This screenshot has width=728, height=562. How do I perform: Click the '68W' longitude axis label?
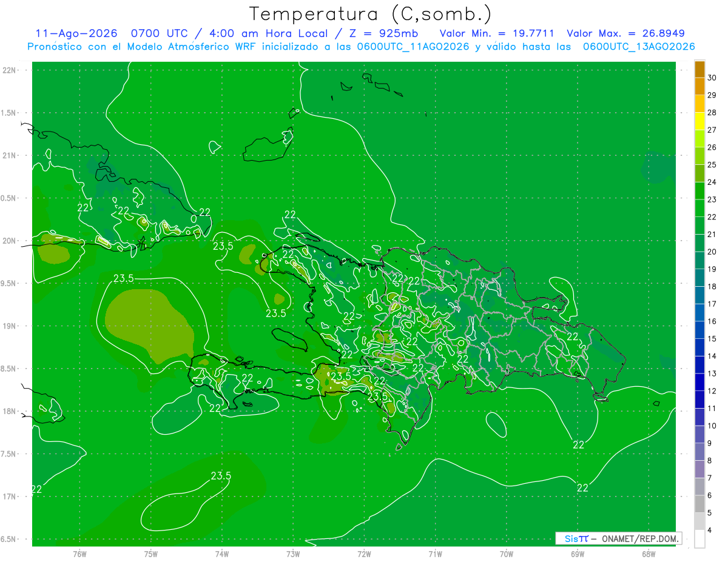click(x=649, y=554)
